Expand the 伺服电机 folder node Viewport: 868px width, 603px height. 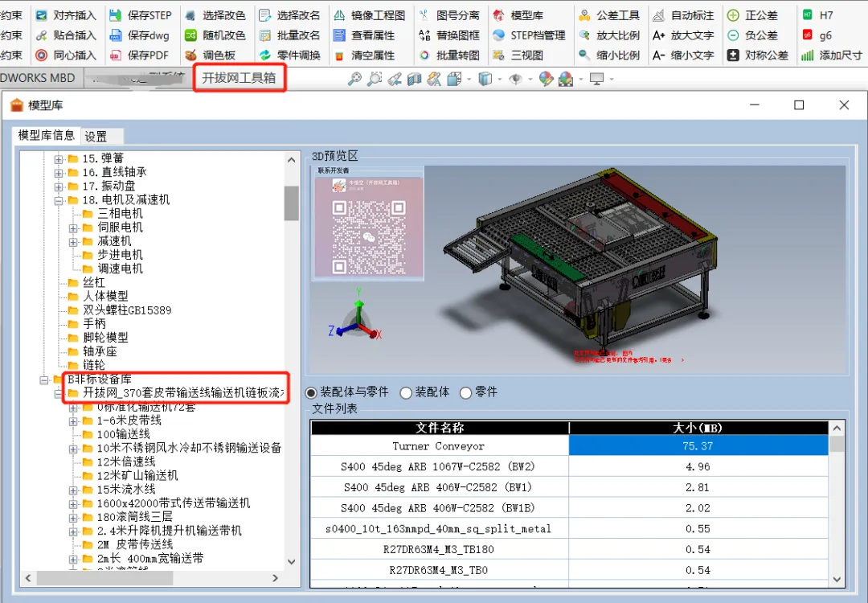[73, 228]
